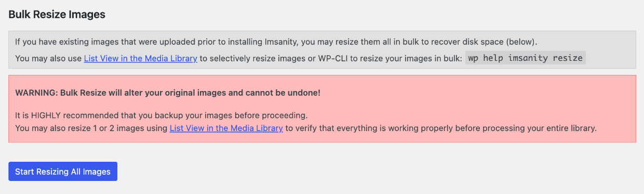The width and height of the screenshot is (644, 194).
Task: Click the Start Resizing All Images button
Action: click(x=63, y=172)
